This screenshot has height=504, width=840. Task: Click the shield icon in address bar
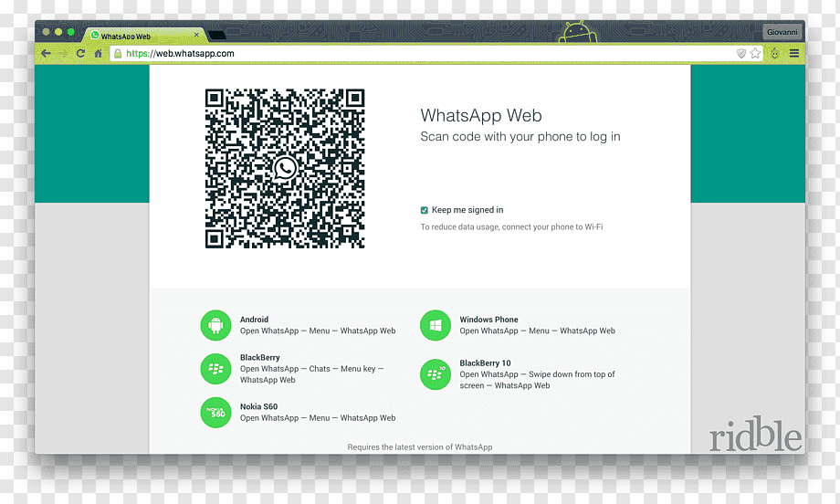click(x=741, y=53)
